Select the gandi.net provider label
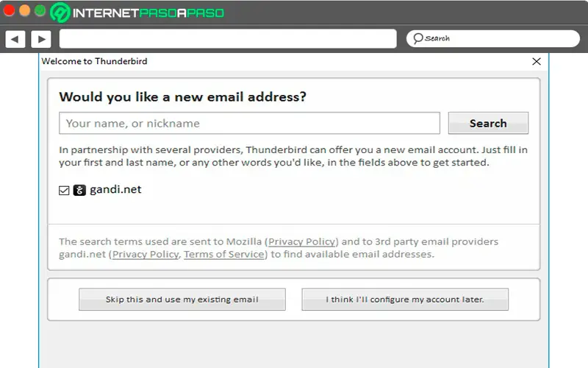The height and width of the screenshot is (368, 588). 115,190
